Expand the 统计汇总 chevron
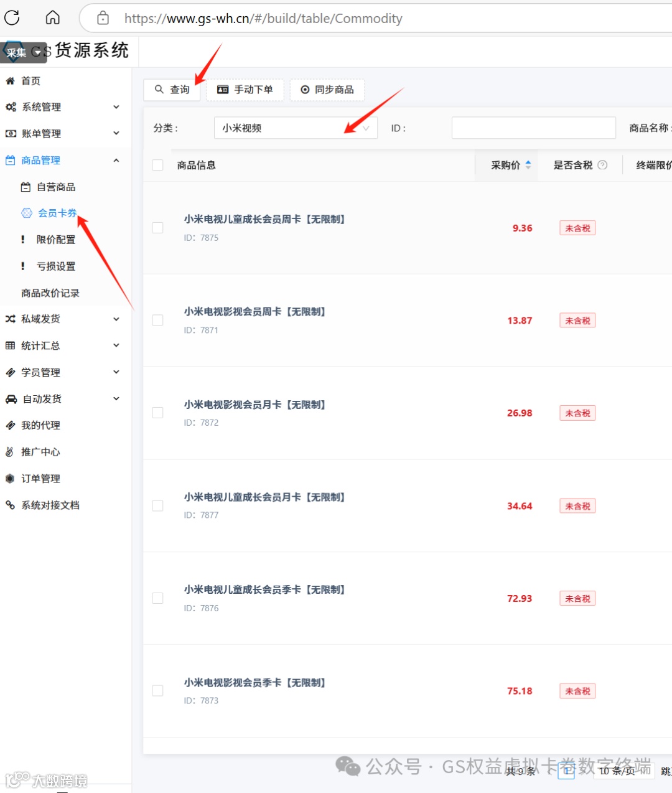Viewport: 672px width, 793px height. click(116, 345)
